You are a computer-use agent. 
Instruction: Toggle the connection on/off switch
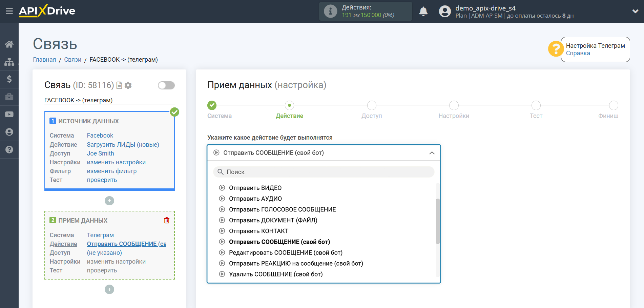point(166,85)
